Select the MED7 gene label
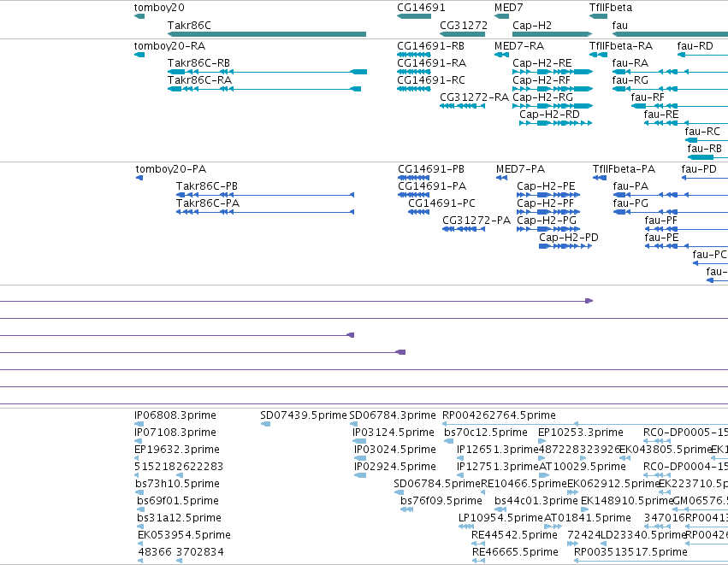 [x=508, y=8]
